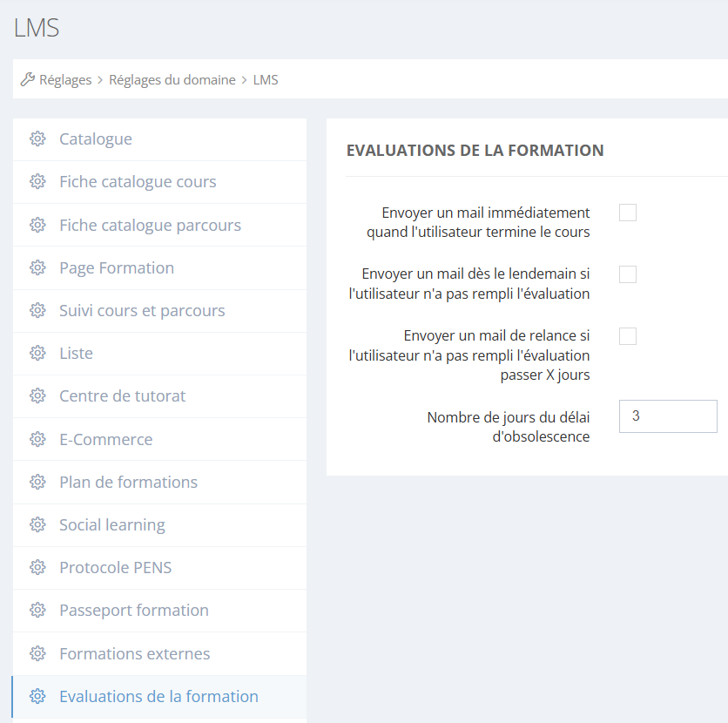Viewport: 728px width, 723px height.
Task: Click the gear icon beside Formations externes
Action: pyautogui.click(x=37, y=654)
